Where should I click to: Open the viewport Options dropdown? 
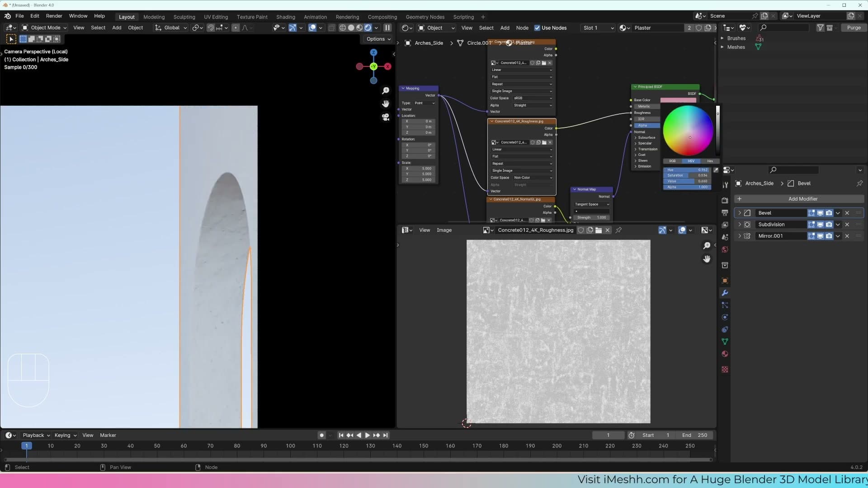tap(379, 39)
